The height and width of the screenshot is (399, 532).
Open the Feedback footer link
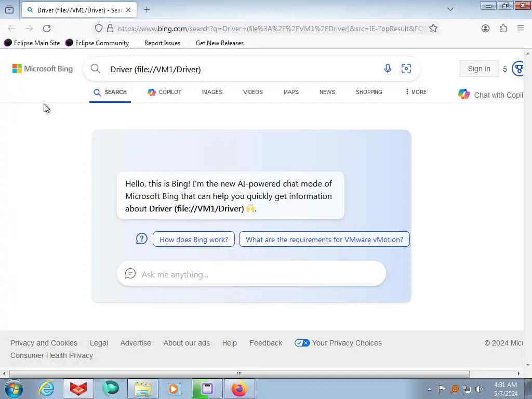click(265, 343)
